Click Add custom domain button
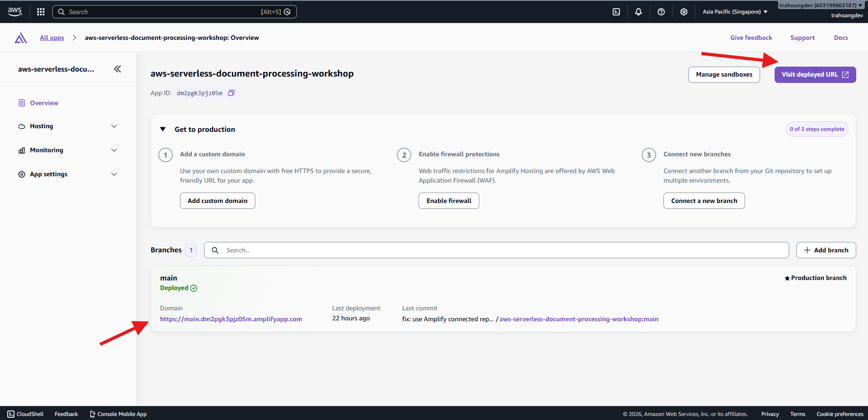This screenshot has height=420, width=868. 218,201
